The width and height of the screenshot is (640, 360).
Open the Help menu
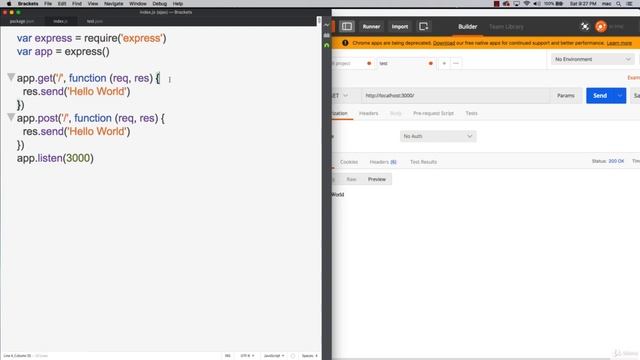pos(178,4)
